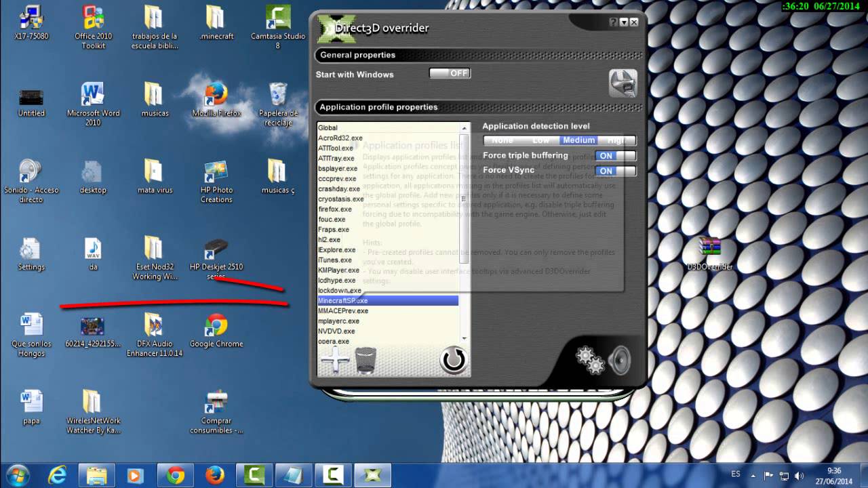Image resolution: width=868 pixels, height=488 pixels.
Task: Set detection level to High
Action: tap(616, 140)
